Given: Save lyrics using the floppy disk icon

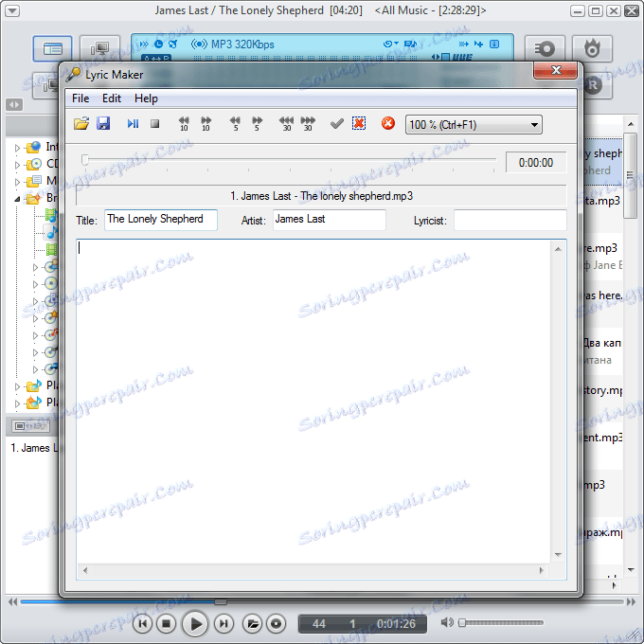Looking at the screenshot, I should 103,123.
